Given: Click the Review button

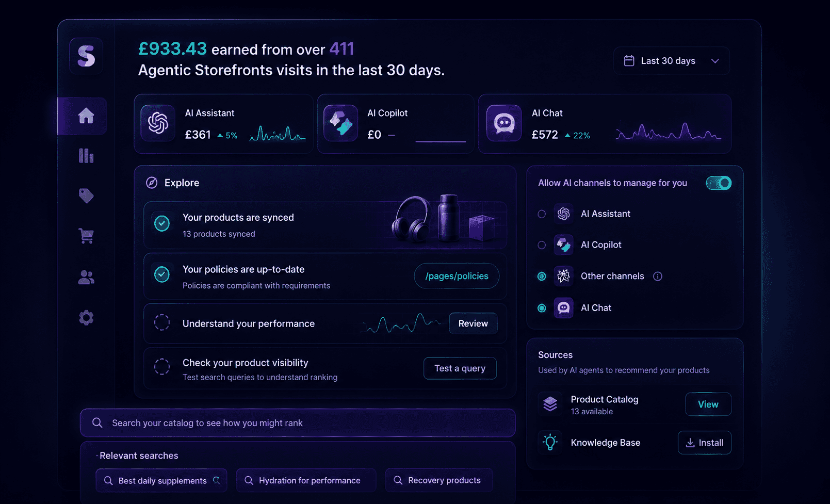Looking at the screenshot, I should (473, 323).
